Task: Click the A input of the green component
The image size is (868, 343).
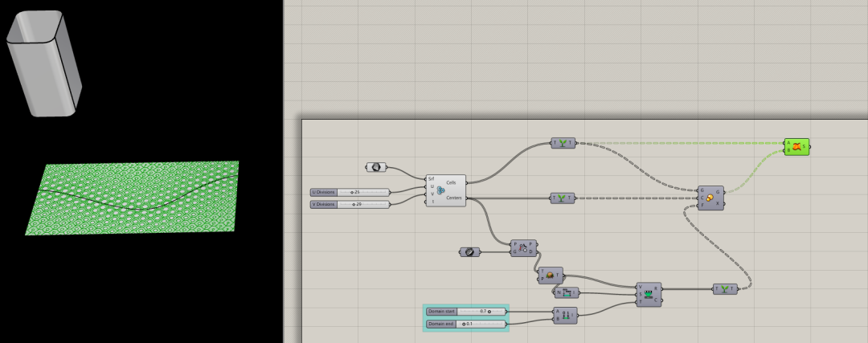Action: [x=789, y=143]
